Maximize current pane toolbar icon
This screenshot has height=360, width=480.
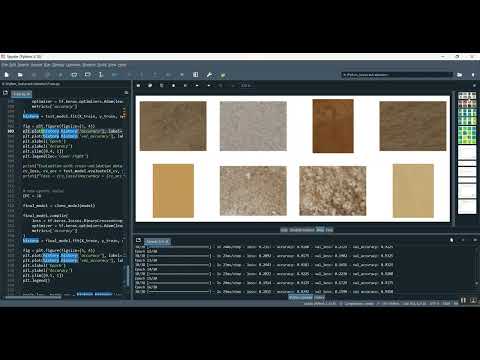(196, 75)
